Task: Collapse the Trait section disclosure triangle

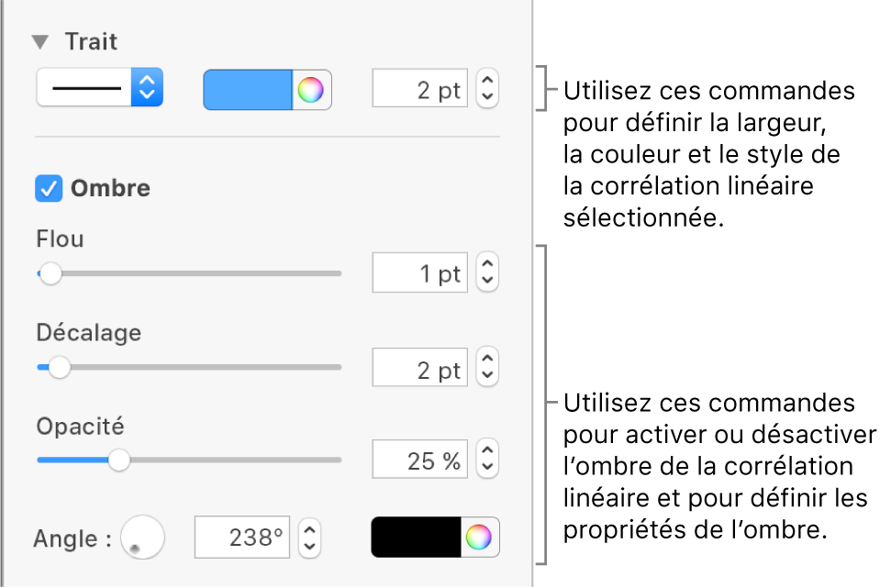Action: pyautogui.click(x=40, y=41)
